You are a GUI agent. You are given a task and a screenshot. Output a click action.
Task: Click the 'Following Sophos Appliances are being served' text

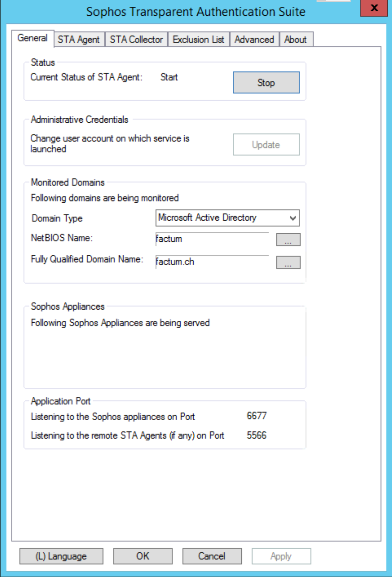[120, 323]
